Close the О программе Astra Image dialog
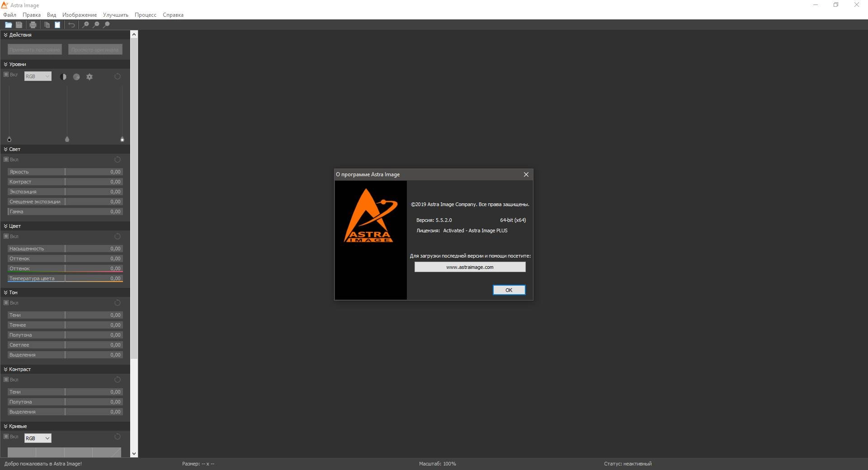The height and width of the screenshot is (470, 868). (x=526, y=174)
